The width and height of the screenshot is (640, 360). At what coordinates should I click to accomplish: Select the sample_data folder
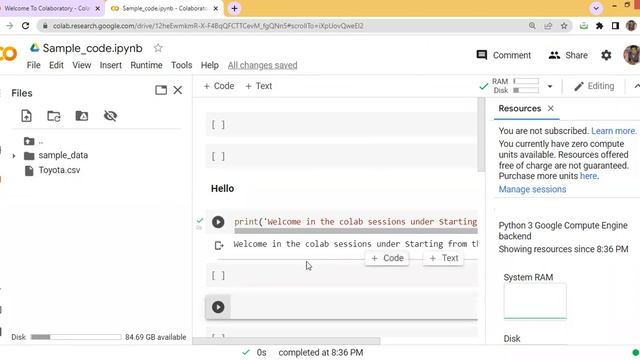pos(63,155)
